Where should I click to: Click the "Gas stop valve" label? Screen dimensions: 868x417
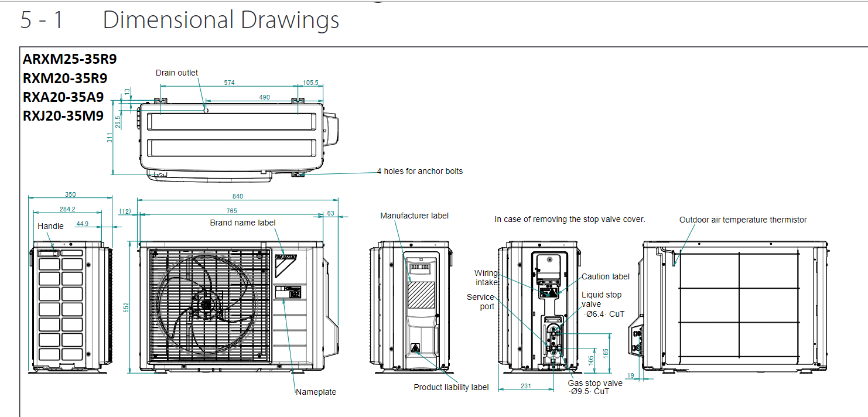pyautogui.click(x=595, y=383)
